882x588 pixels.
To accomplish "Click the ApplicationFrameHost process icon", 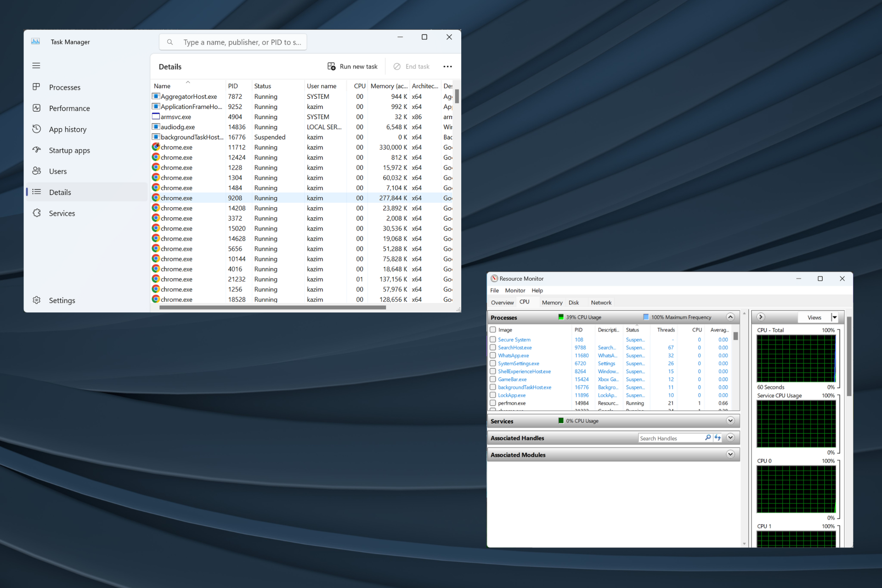I will point(156,107).
